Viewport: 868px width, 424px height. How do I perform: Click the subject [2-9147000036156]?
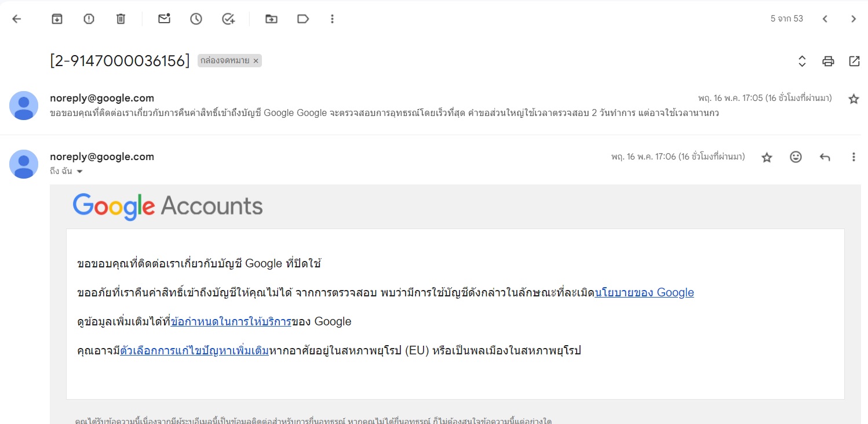point(120,60)
